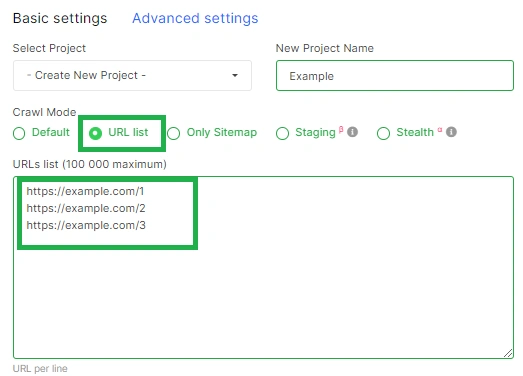
Task: Show info icon next to Staging
Action: coord(352,132)
